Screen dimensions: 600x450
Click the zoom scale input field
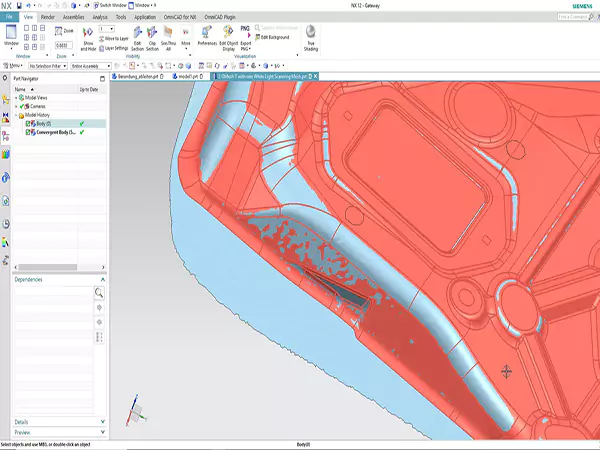[64, 45]
